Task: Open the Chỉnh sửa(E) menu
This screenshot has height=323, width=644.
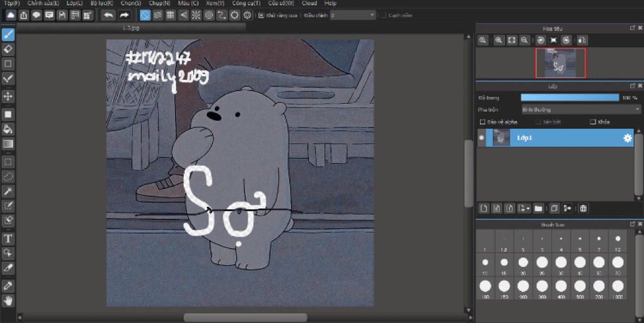Action: pos(43,3)
